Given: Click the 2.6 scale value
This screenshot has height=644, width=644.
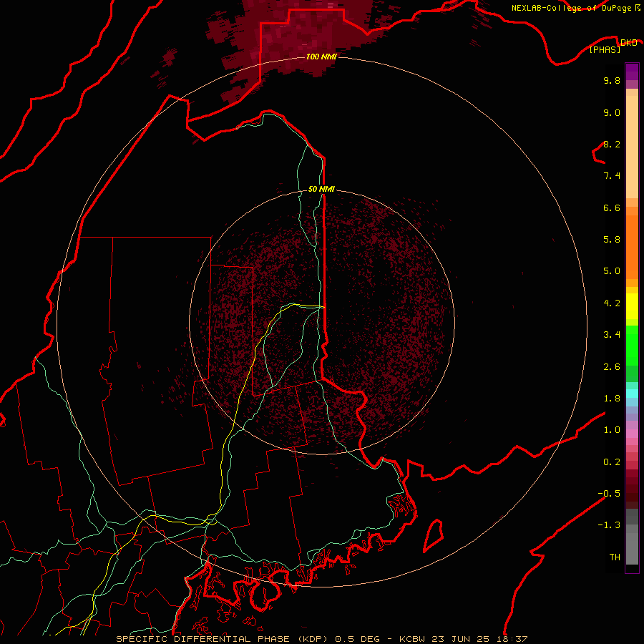Looking at the screenshot, I should click(x=612, y=367).
